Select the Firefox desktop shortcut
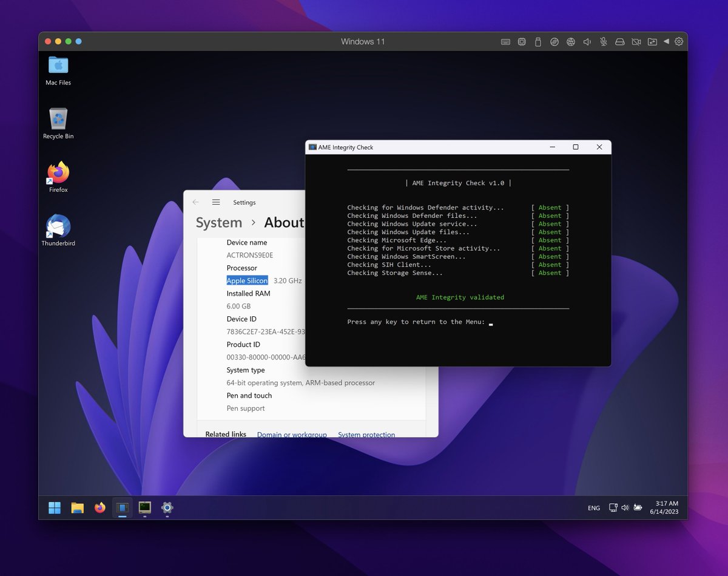Viewport: 728px width, 576px height. pyautogui.click(x=58, y=177)
